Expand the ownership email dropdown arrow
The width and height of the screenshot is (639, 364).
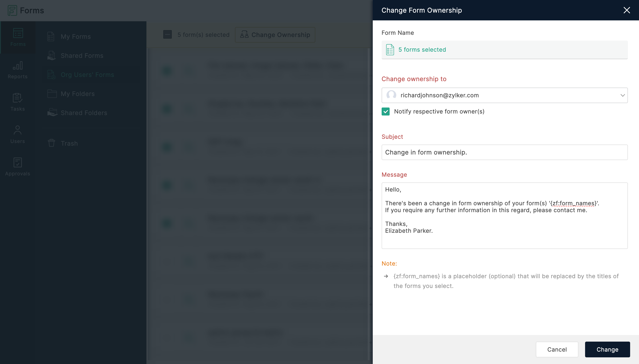[623, 95]
